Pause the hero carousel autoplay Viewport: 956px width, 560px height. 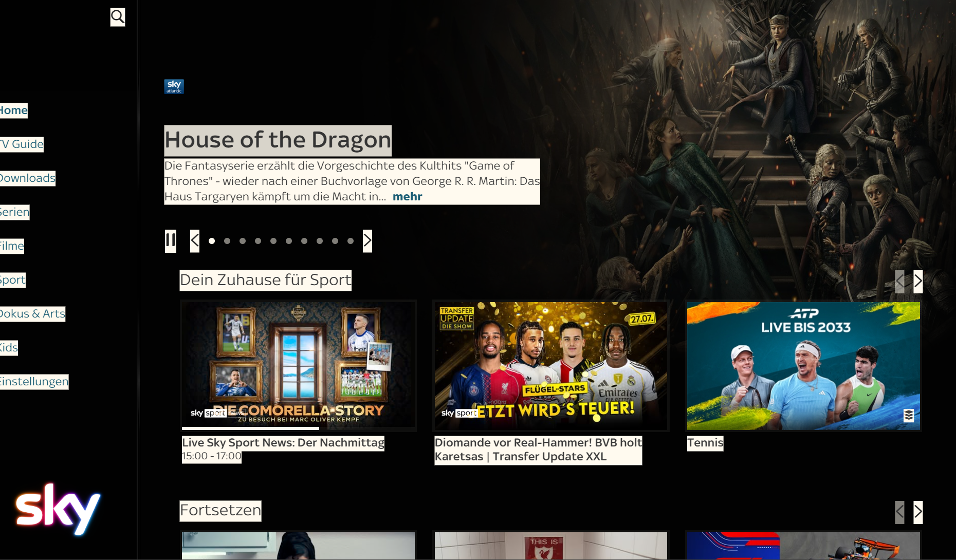coord(171,241)
